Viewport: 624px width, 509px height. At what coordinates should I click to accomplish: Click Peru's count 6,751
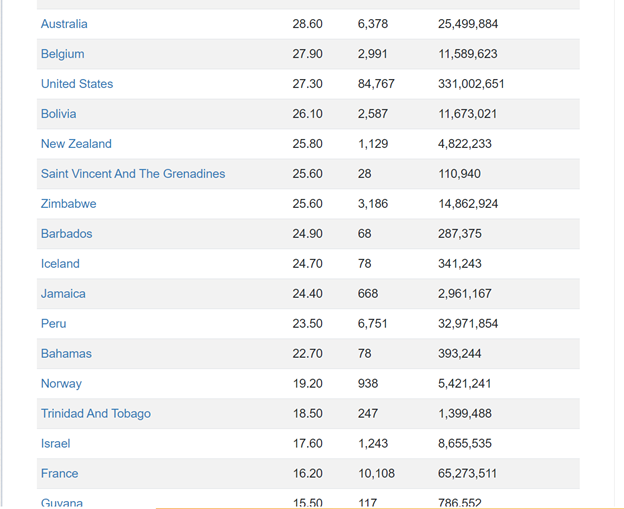point(373,324)
